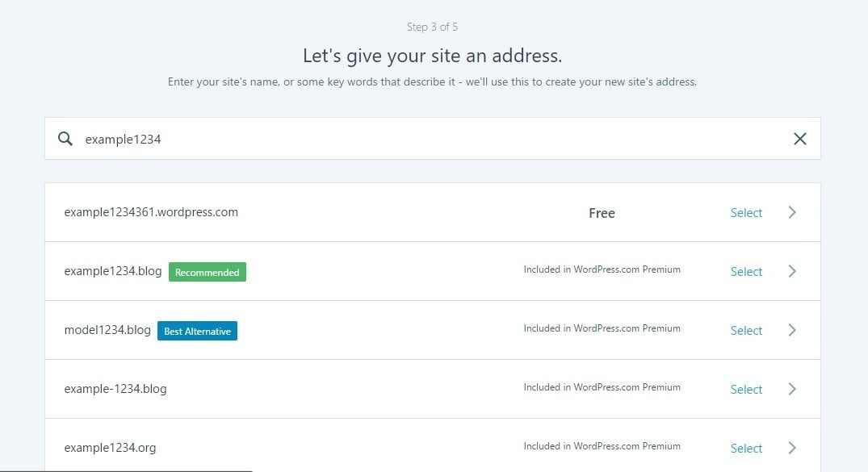Click the example1234.org domain name
This screenshot has width=868, height=472.
tap(111, 448)
